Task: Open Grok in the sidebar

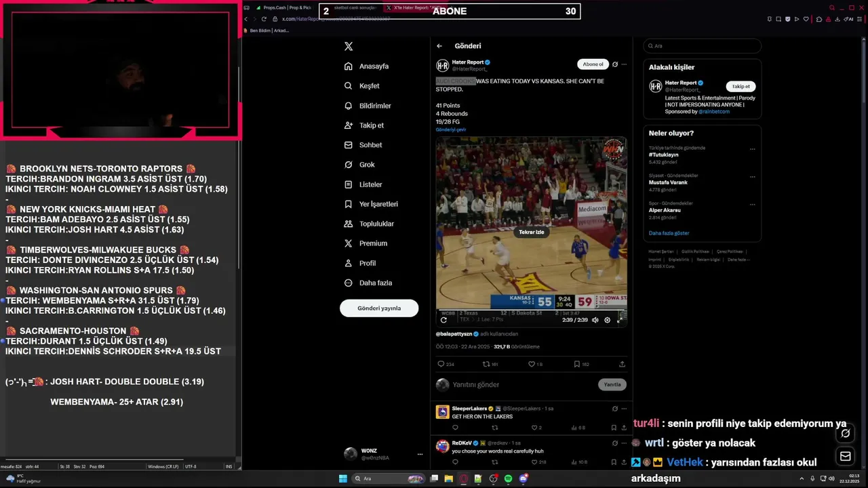Action: (x=359, y=165)
